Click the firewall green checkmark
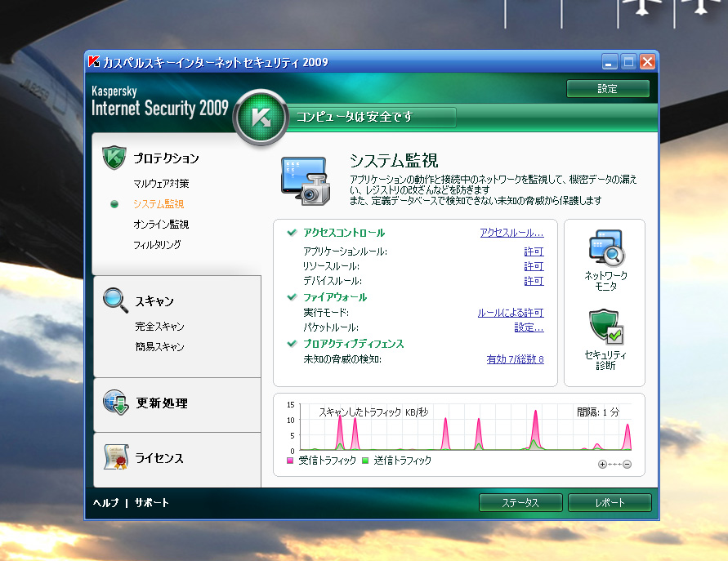 (292, 297)
